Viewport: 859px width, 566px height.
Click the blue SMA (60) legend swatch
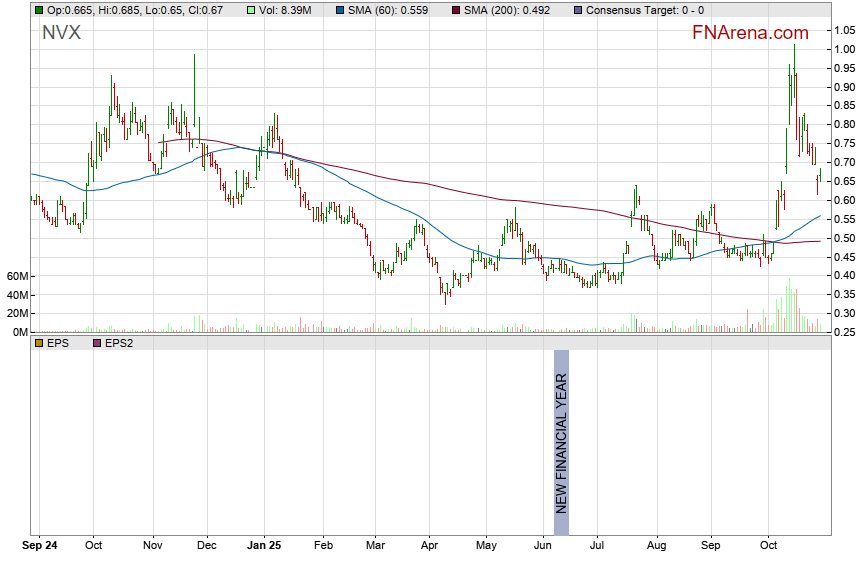pyautogui.click(x=340, y=10)
